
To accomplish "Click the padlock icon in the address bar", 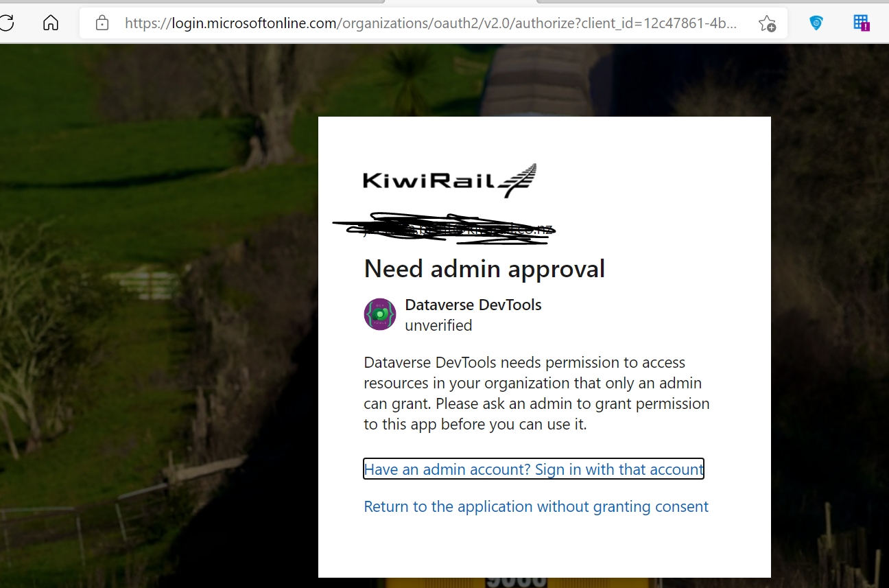I will pos(102,23).
